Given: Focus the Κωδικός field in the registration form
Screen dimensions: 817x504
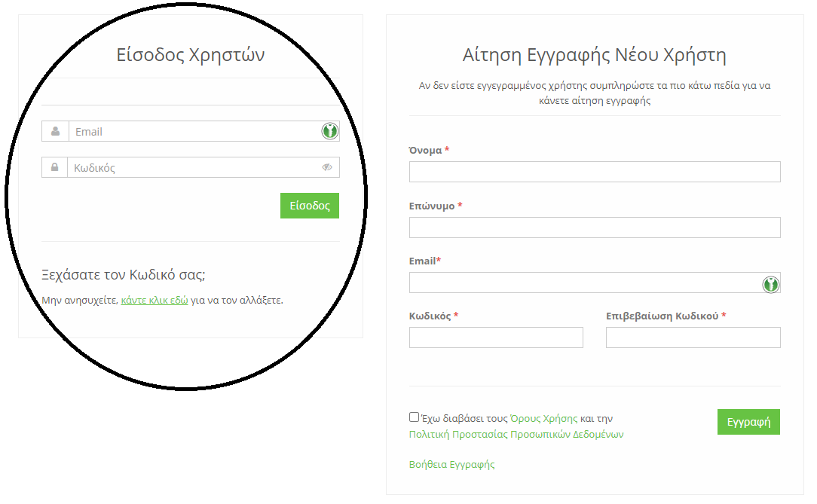Looking at the screenshot, I should [495, 337].
